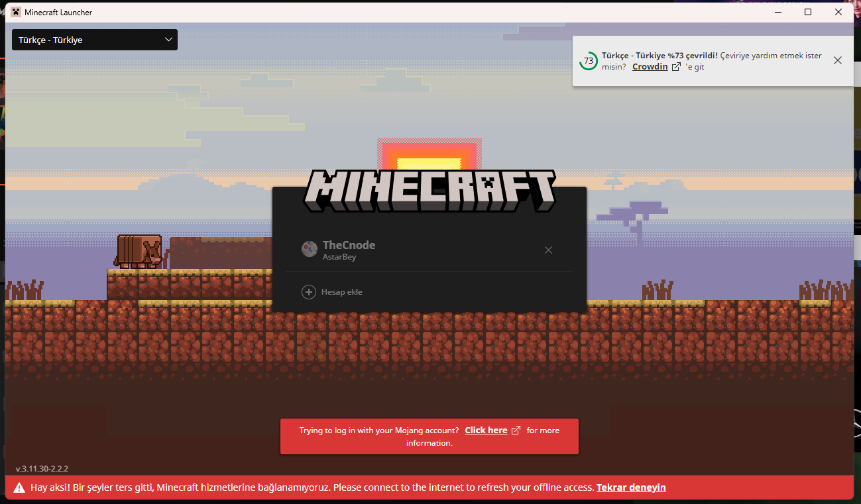Maximize the Minecraft Launcher window
Screen dimensions: 861x504
coord(808,12)
